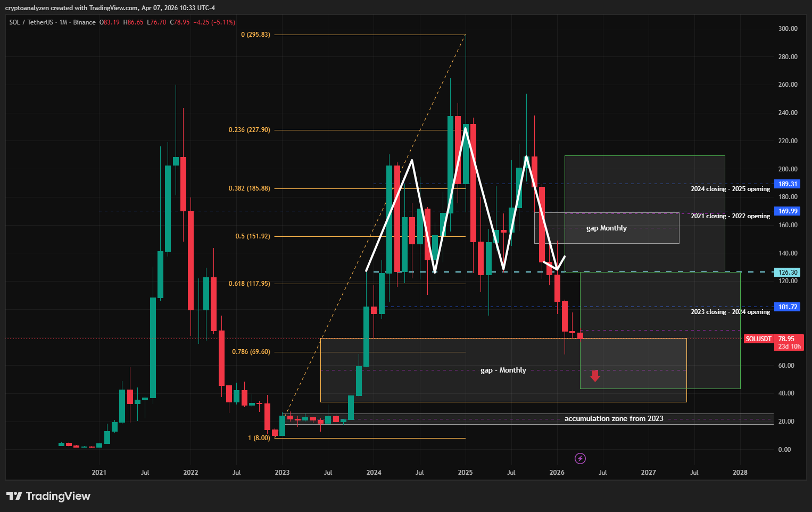The image size is (812, 512).
Task: Click the red down arrow marker
Action: pyautogui.click(x=595, y=376)
